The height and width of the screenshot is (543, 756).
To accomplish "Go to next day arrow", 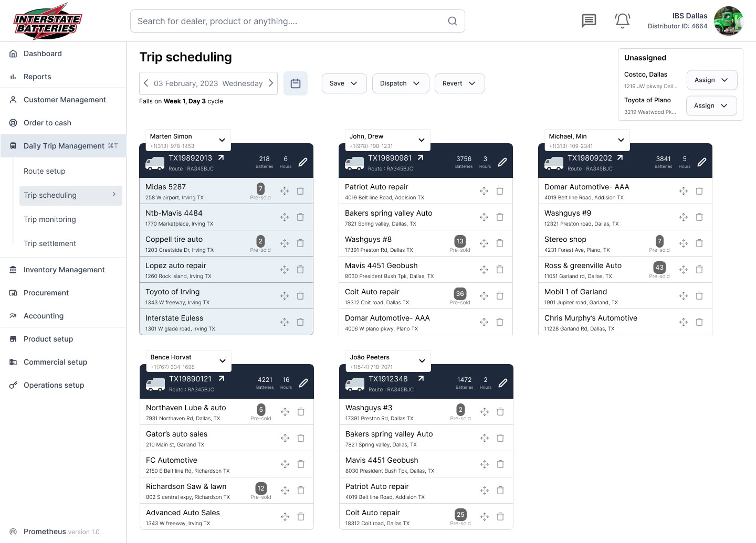I will (271, 83).
